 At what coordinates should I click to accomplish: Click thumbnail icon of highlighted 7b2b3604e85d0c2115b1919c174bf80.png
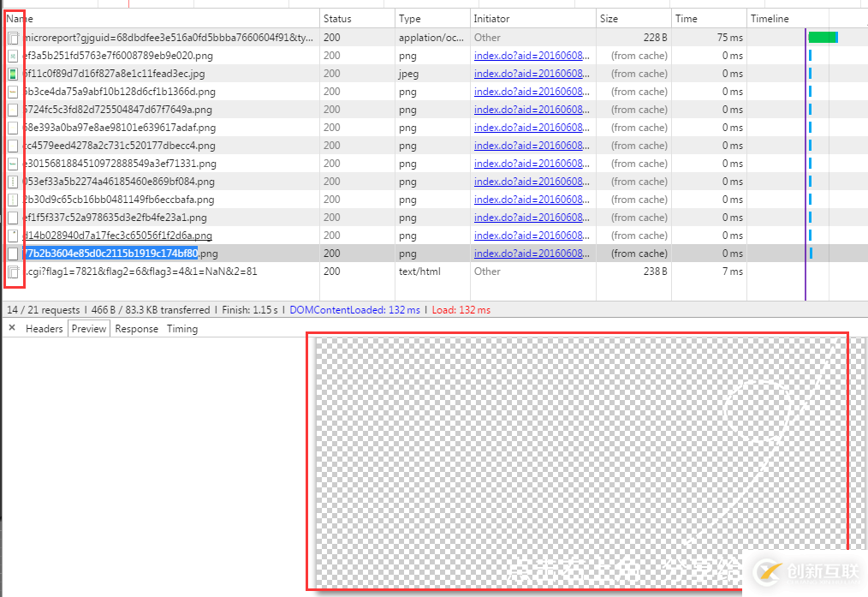click(14, 254)
